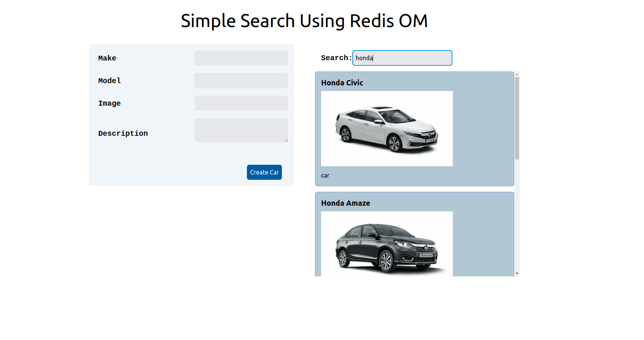Open the Honda Amaze car image

click(387, 244)
